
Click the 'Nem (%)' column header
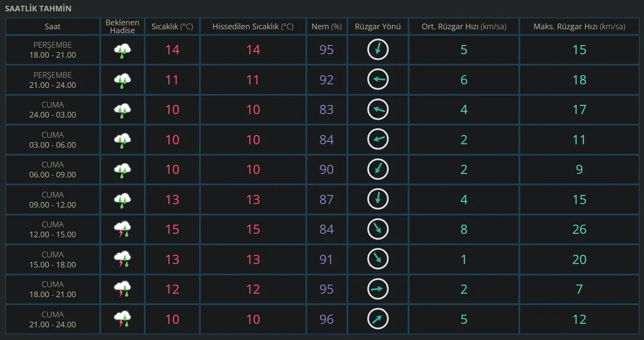327,27
